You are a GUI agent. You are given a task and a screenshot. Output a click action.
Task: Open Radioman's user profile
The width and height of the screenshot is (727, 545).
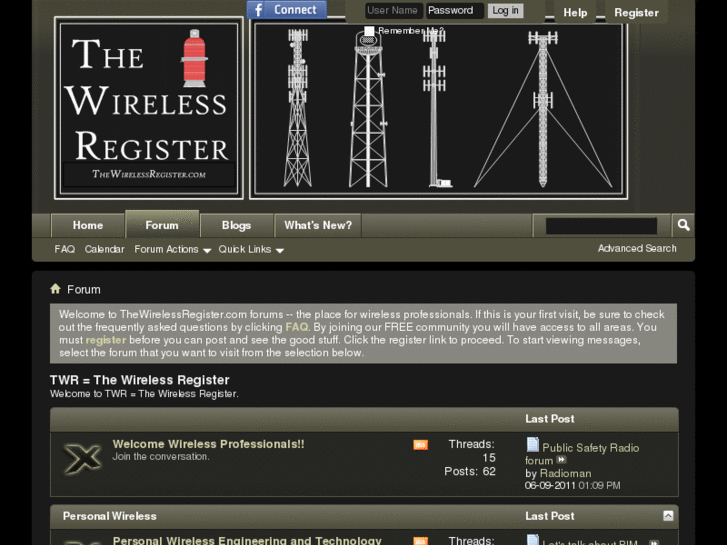[x=566, y=474]
